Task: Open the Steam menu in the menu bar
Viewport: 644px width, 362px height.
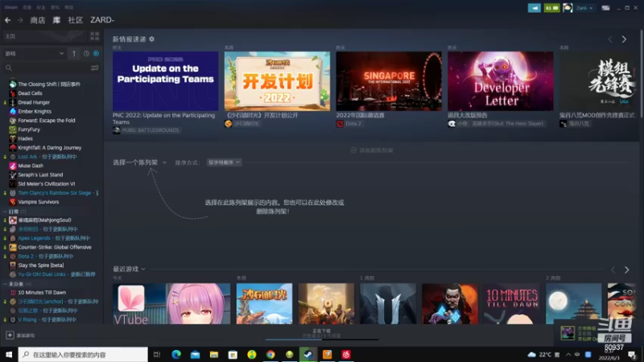Action: pos(11,7)
